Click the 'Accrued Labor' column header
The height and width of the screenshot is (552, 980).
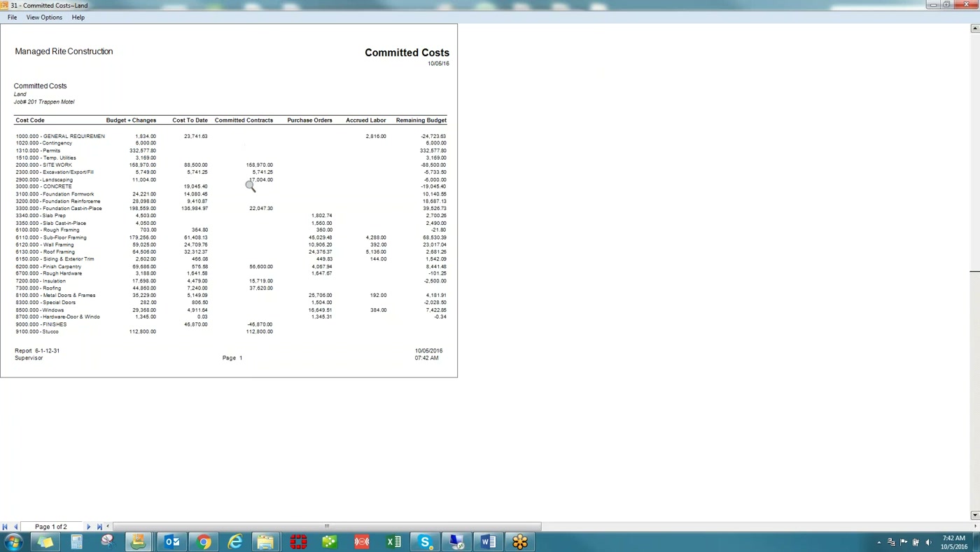point(365,120)
